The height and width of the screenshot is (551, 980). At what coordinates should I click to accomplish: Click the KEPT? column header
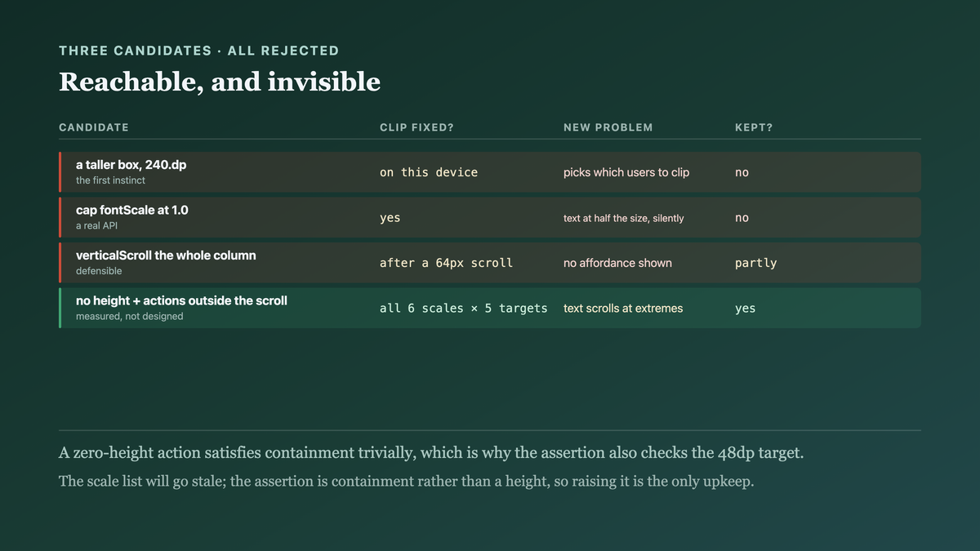pyautogui.click(x=754, y=127)
